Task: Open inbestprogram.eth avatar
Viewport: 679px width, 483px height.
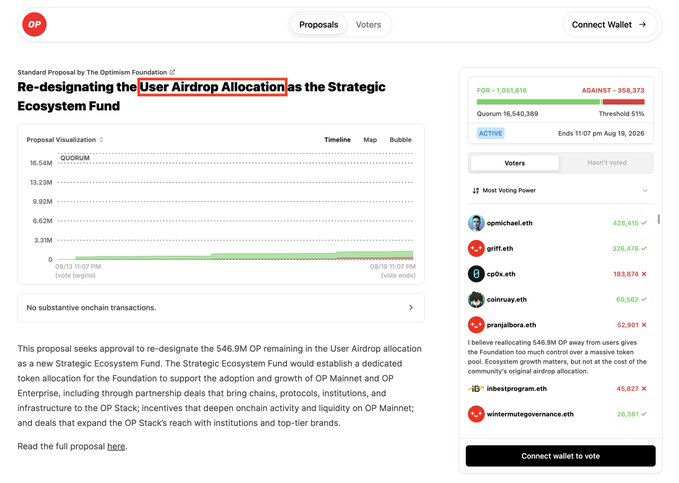Action: point(476,389)
